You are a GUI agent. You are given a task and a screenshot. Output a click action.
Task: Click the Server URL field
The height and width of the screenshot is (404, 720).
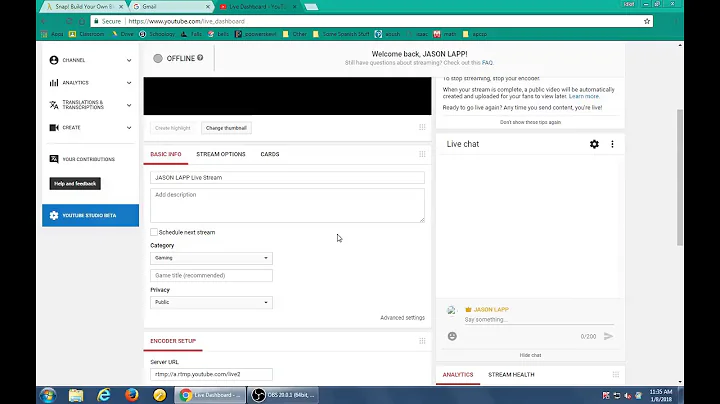click(211, 374)
